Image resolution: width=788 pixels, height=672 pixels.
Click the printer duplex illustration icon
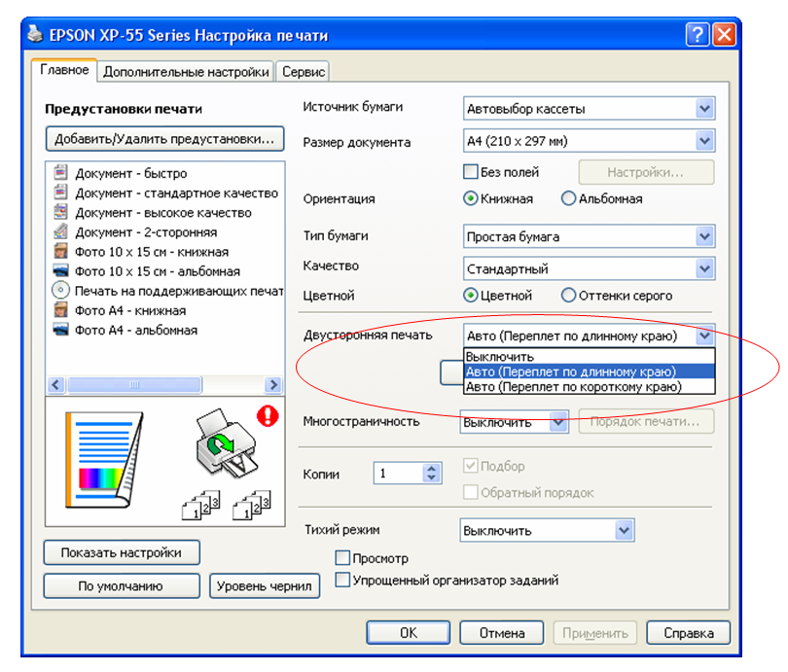(x=226, y=443)
